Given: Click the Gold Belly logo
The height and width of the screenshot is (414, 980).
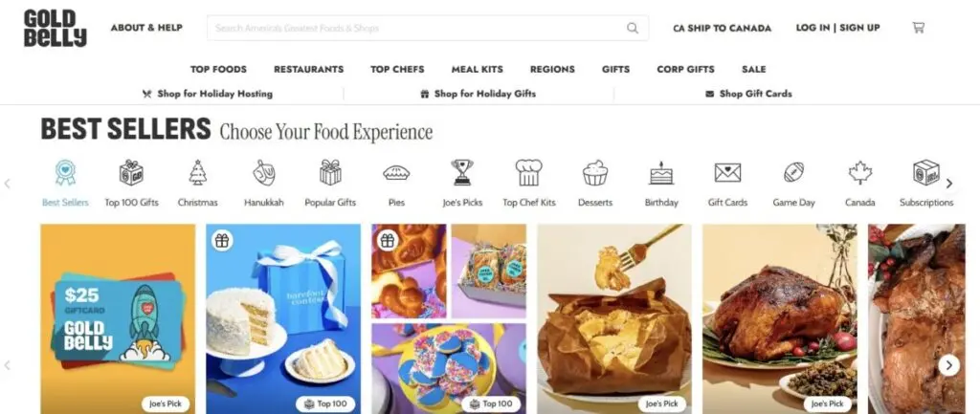Looking at the screenshot, I should coord(55,28).
